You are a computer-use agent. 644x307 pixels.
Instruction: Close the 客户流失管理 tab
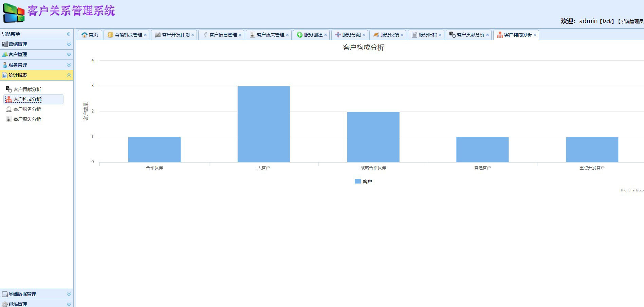point(287,35)
